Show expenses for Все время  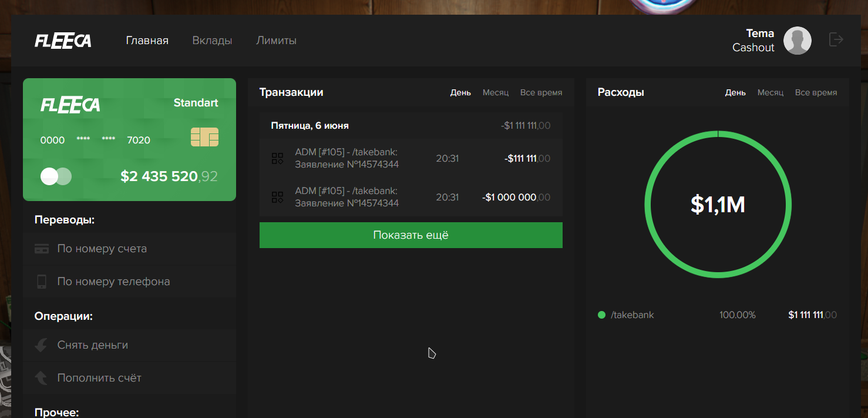click(816, 92)
